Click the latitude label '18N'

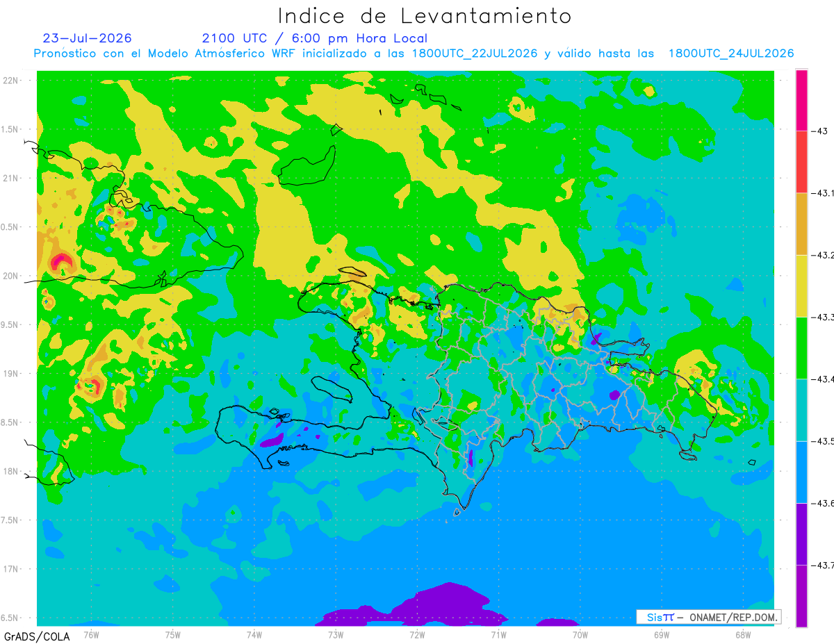pos(12,471)
